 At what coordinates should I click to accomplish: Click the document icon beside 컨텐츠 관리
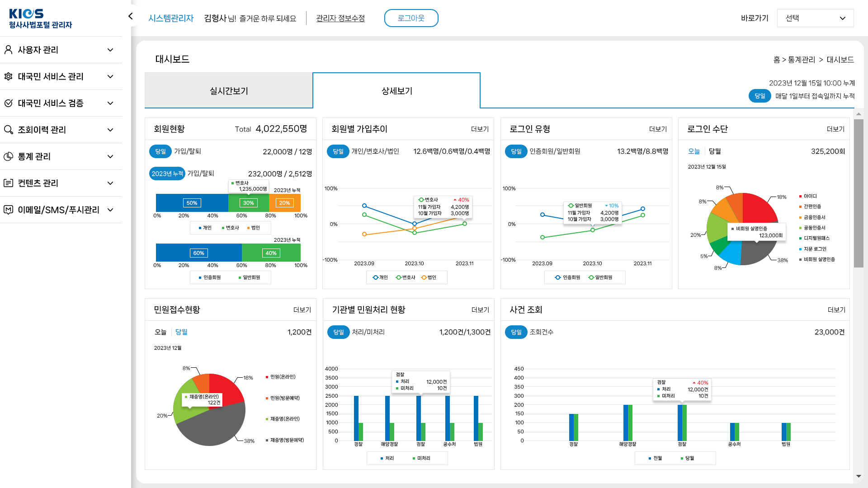pyautogui.click(x=8, y=183)
